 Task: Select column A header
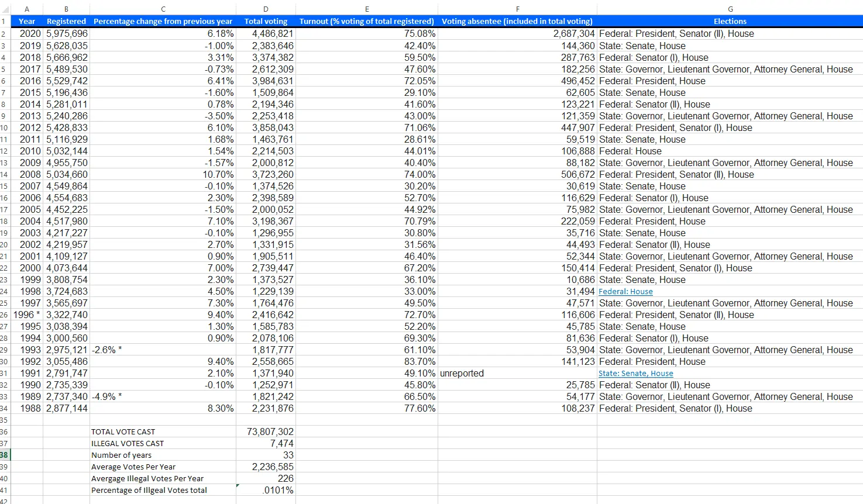tap(26, 9)
